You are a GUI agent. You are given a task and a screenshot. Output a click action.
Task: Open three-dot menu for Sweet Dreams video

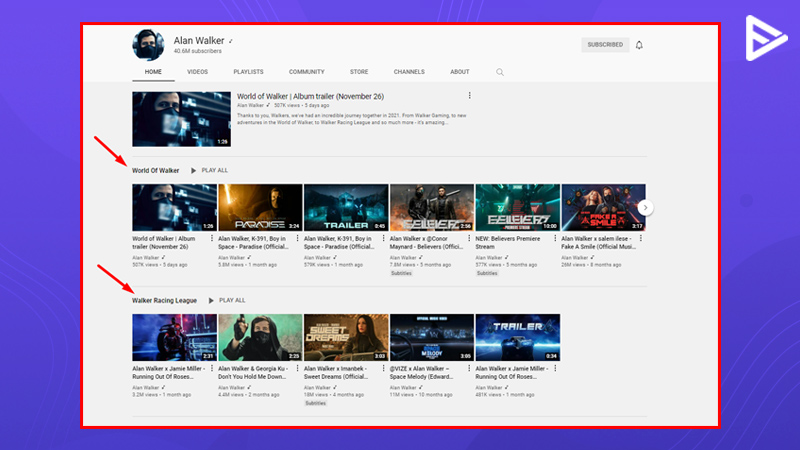click(x=383, y=368)
